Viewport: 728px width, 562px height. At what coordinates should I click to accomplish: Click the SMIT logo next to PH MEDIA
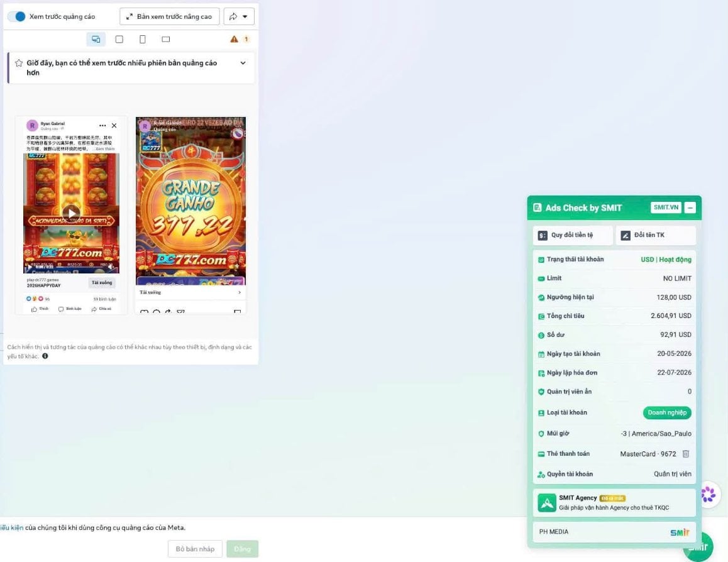680,532
